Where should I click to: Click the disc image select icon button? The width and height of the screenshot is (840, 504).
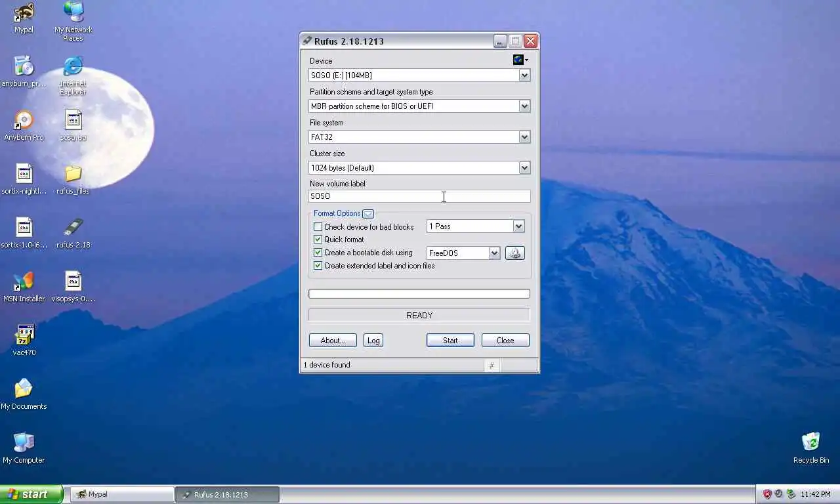click(x=515, y=253)
